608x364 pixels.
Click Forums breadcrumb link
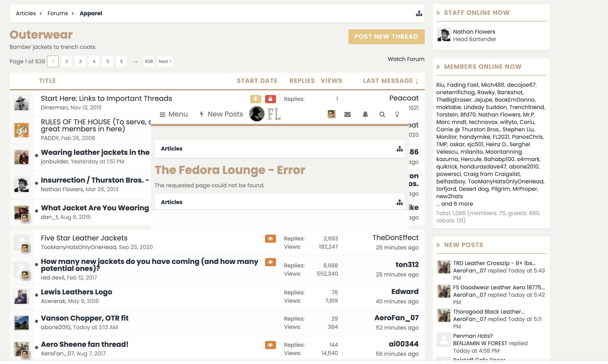coord(58,13)
